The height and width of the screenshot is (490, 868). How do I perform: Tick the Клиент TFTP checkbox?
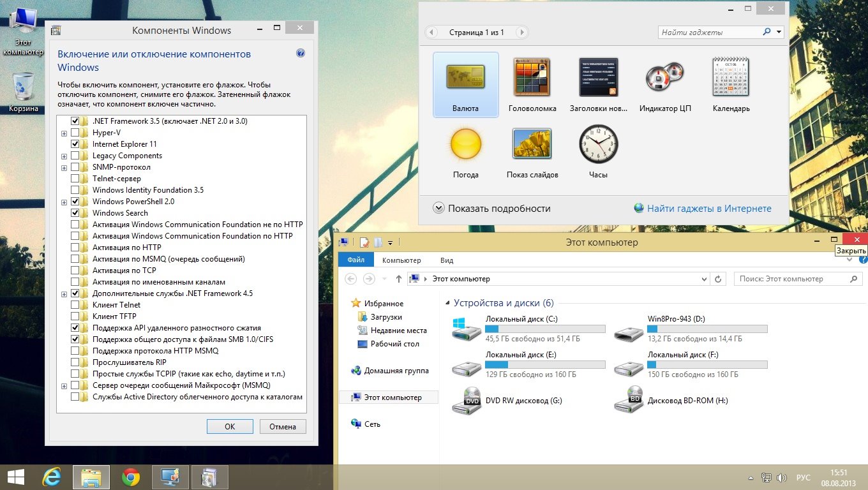click(75, 316)
